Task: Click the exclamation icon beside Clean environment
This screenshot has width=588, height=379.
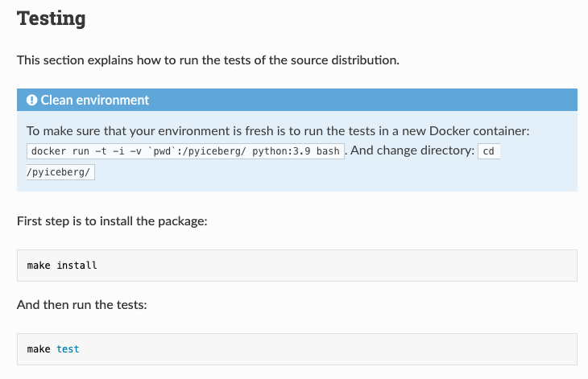Action: pos(32,101)
